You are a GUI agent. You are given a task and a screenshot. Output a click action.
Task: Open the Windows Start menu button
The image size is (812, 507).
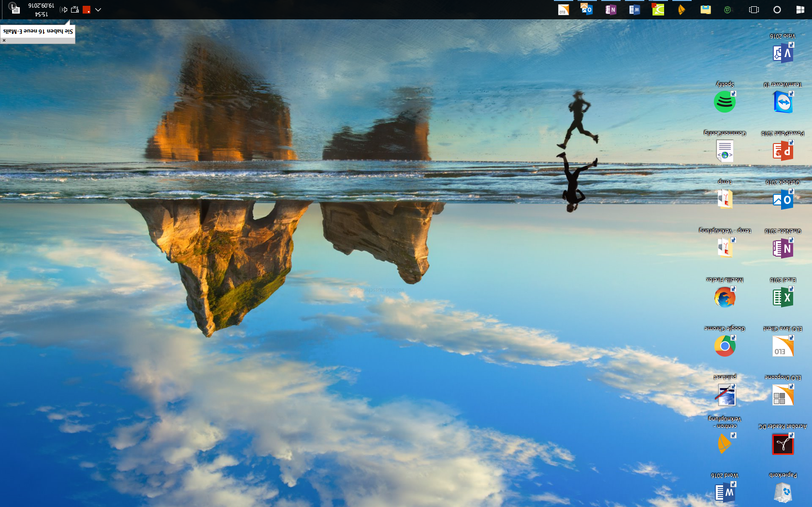point(800,10)
